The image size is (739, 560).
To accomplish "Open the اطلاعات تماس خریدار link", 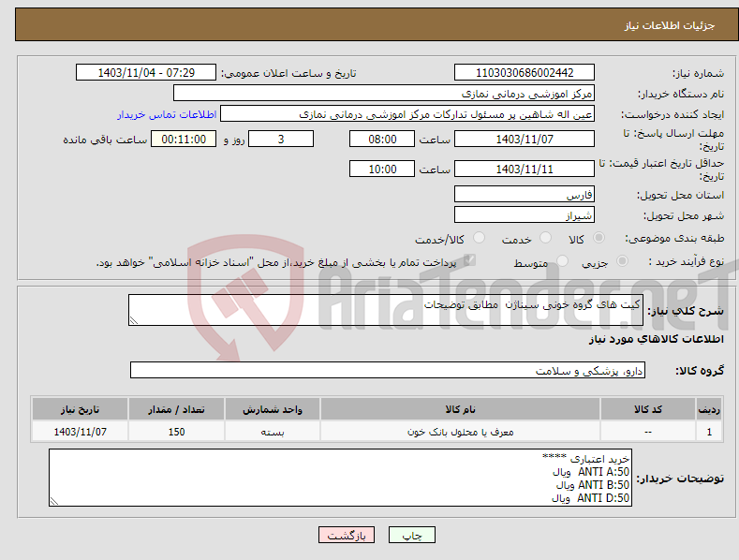I will click(x=167, y=114).
